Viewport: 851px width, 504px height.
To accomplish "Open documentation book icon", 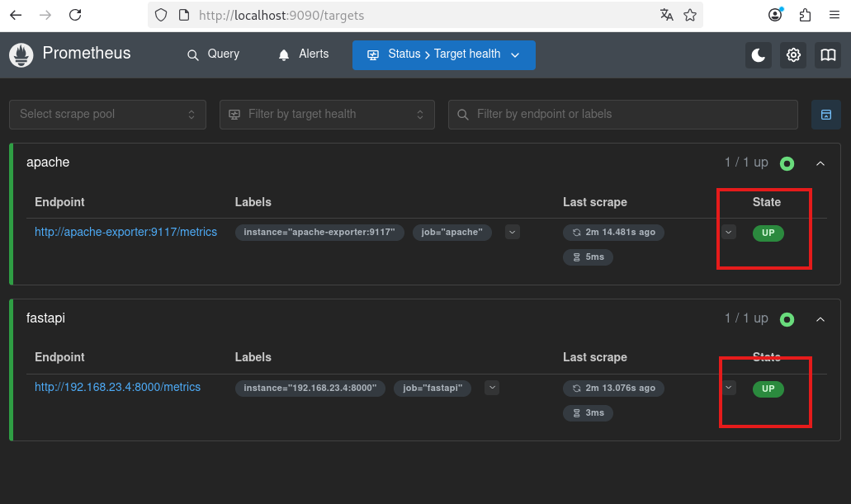I will [x=828, y=55].
